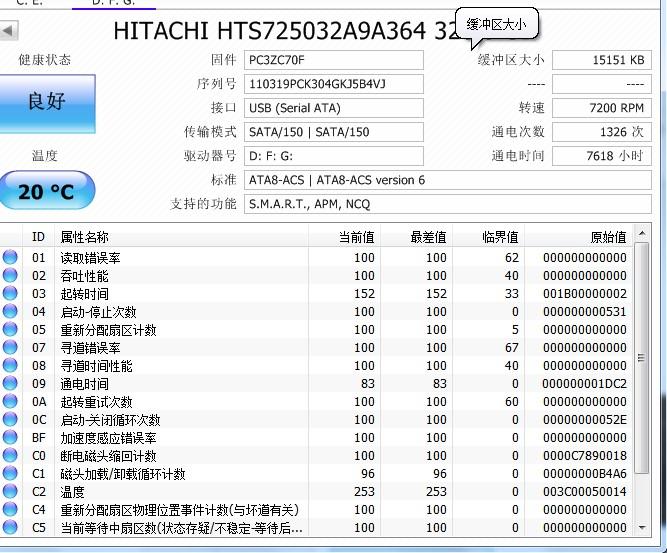Select the 寻道错误率 threshold value 67
The height and width of the screenshot is (553, 667).
(512, 348)
